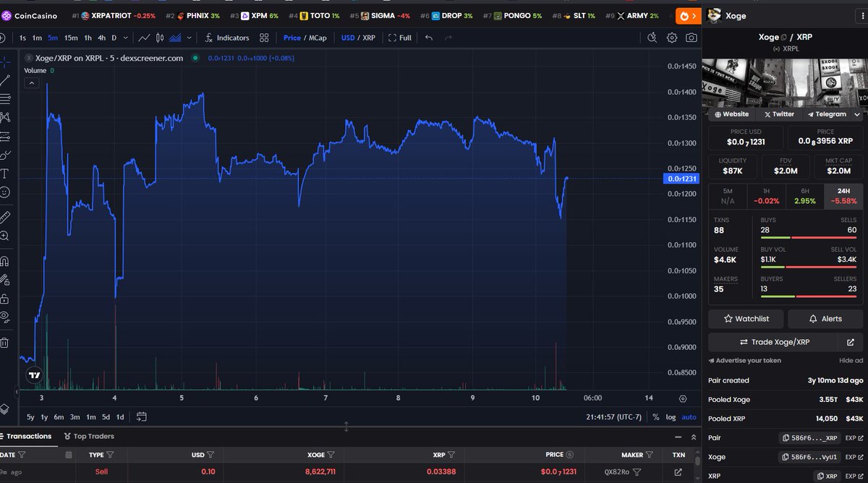Toggle magnet mode in left toolbar
Image resolution: width=868 pixels, height=483 pixels.
click(x=5, y=261)
